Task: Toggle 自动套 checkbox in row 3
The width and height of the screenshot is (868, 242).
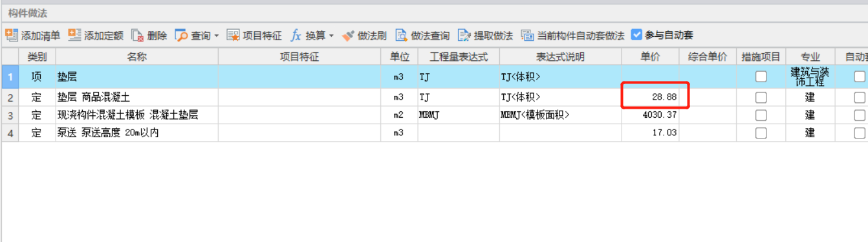Action: click(860, 115)
